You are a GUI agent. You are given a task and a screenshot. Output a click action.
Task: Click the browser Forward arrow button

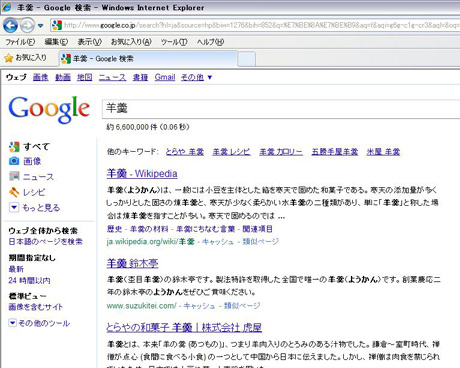(27, 25)
